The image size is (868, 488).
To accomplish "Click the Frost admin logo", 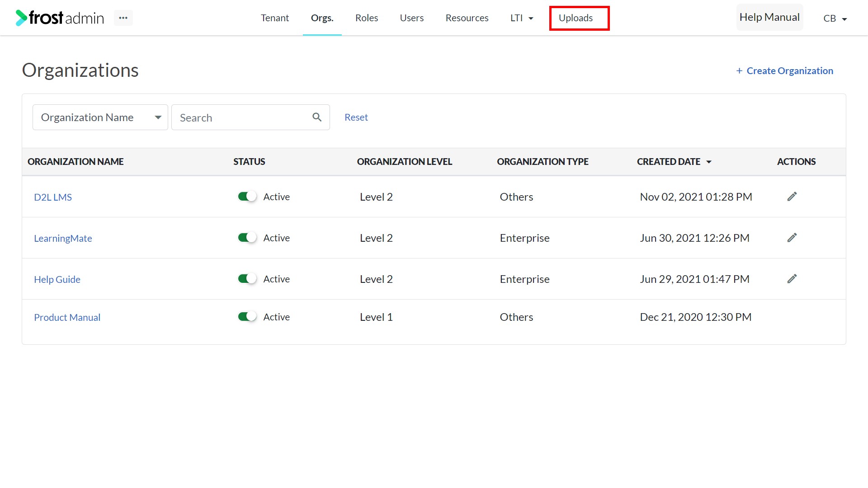I will click(60, 18).
